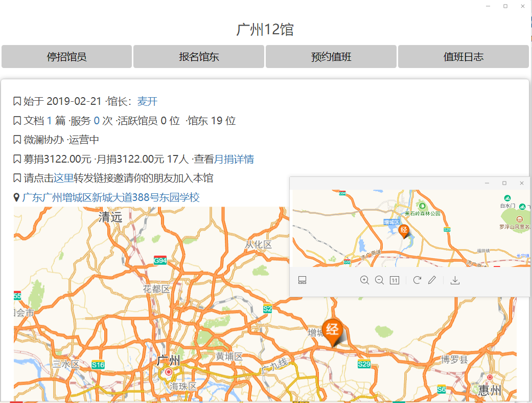View 月捐详情 monthly donation details
This screenshot has height=403, width=532.
[234, 159]
